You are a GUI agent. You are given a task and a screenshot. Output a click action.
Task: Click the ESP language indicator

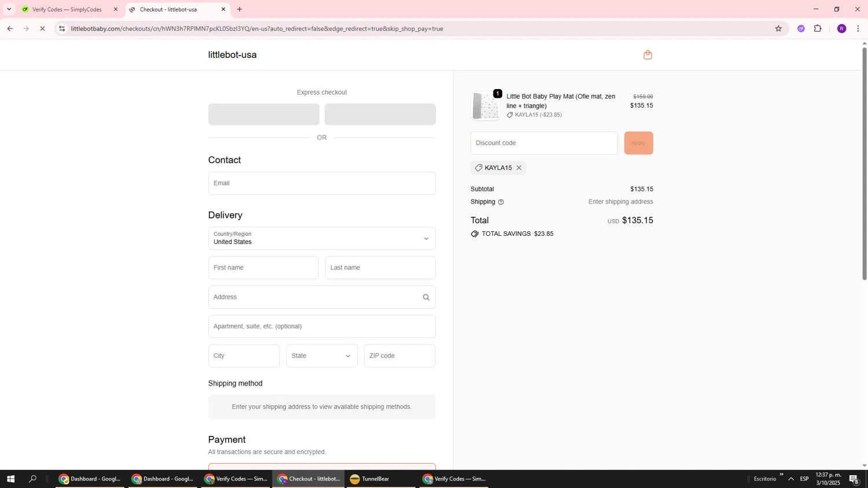click(804, 479)
